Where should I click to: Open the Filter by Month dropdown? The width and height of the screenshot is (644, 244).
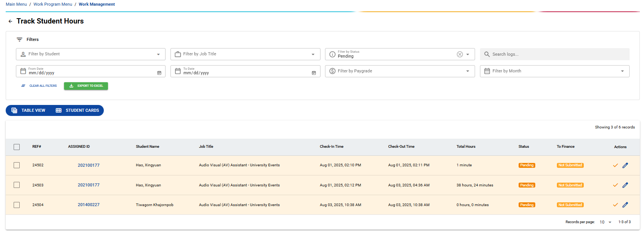click(x=554, y=71)
